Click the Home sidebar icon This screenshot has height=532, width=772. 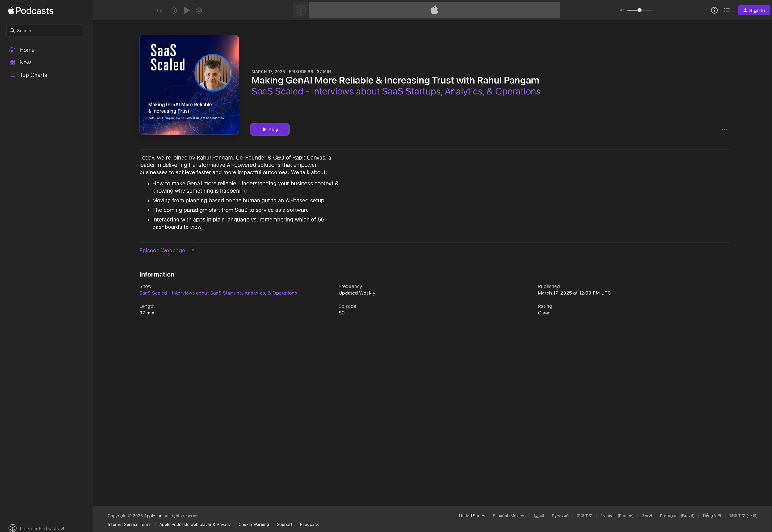[x=12, y=50]
